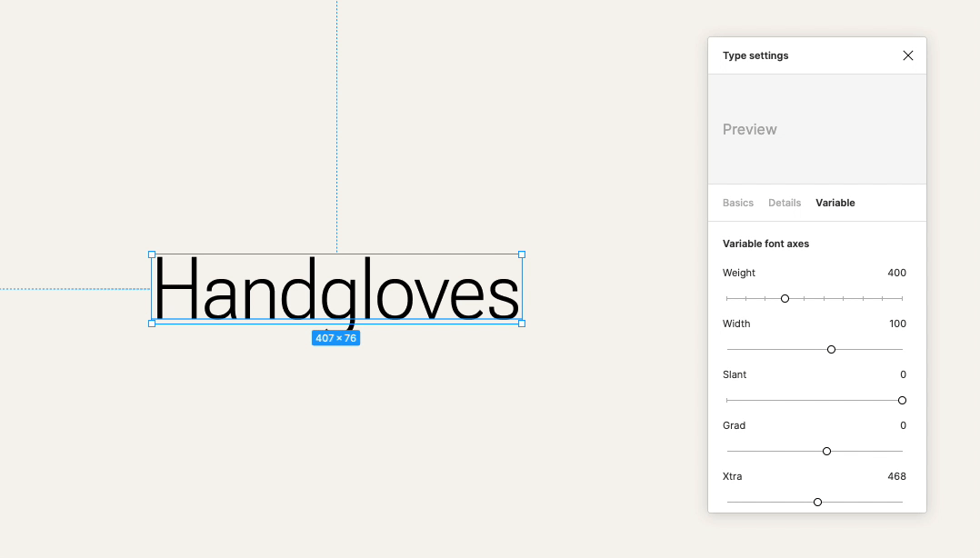Open the Details tab
Viewport: 980px width, 558px height.
785,203
